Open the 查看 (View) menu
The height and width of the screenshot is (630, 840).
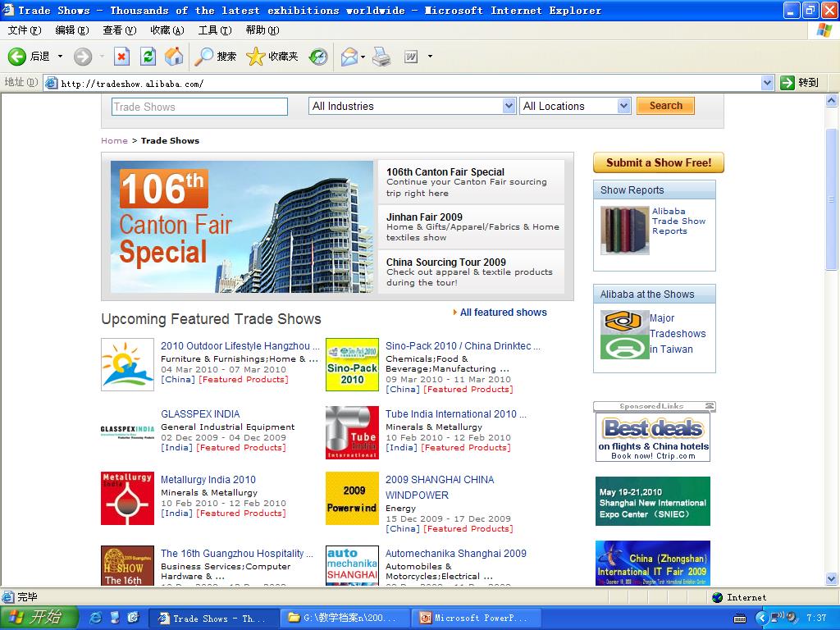point(120,30)
